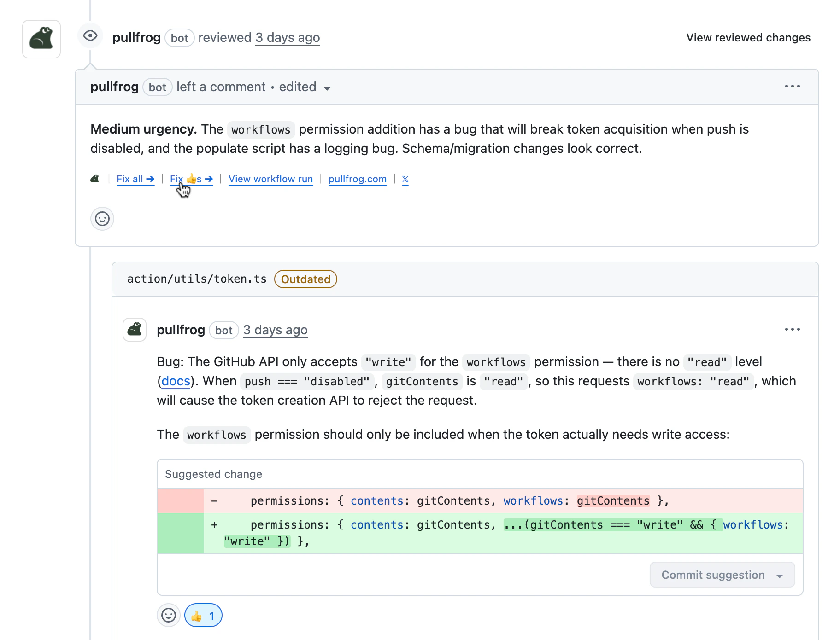Click the Commit suggestion button
The height and width of the screenshot is (640, 840).
(722, 575)
